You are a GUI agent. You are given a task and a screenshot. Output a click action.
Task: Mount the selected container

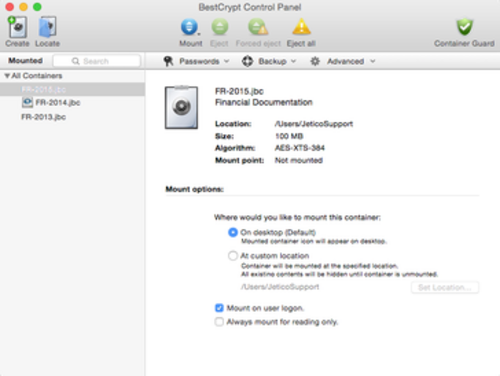pos(190,27)
